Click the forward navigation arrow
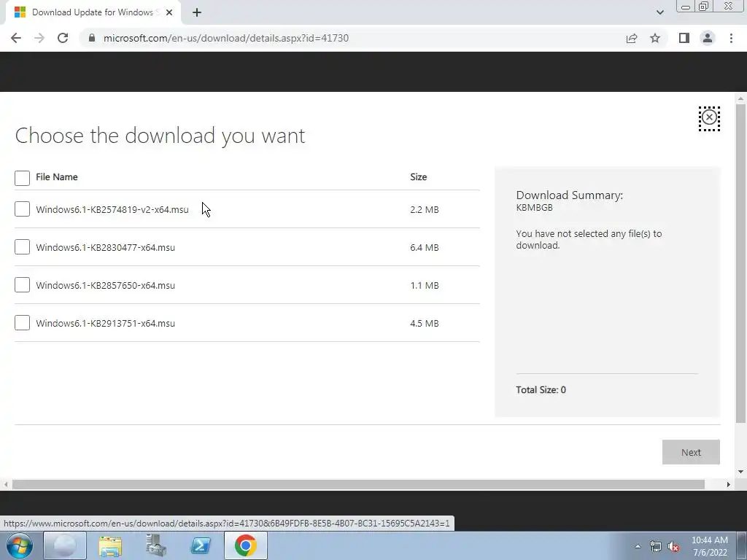 39,38
